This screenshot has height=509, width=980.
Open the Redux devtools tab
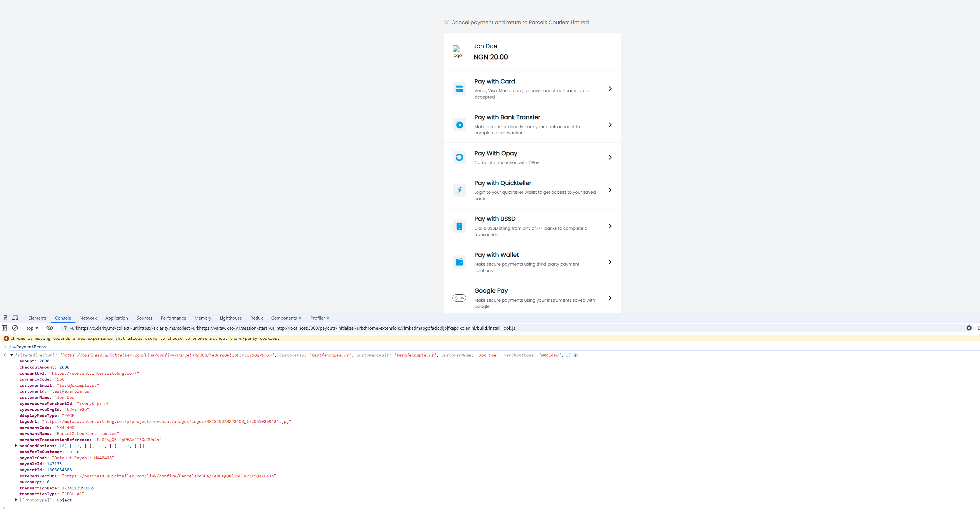(x=256, y=318)
